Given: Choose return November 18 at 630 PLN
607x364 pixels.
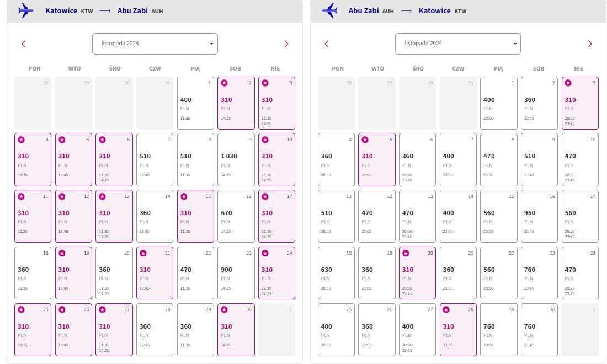Looking at the screenshot, I should 336,272.
